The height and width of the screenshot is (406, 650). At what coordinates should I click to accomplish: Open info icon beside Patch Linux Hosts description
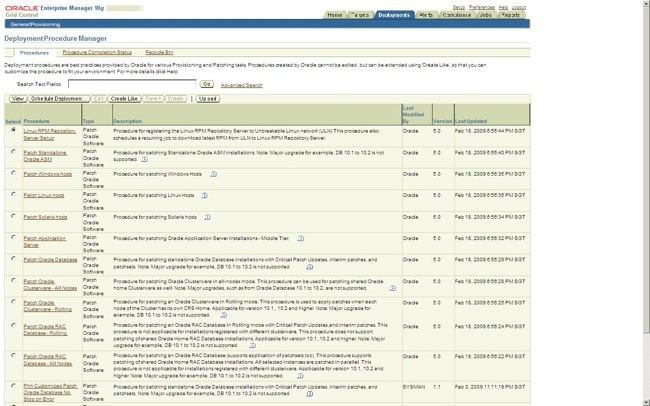pos(204,195)
